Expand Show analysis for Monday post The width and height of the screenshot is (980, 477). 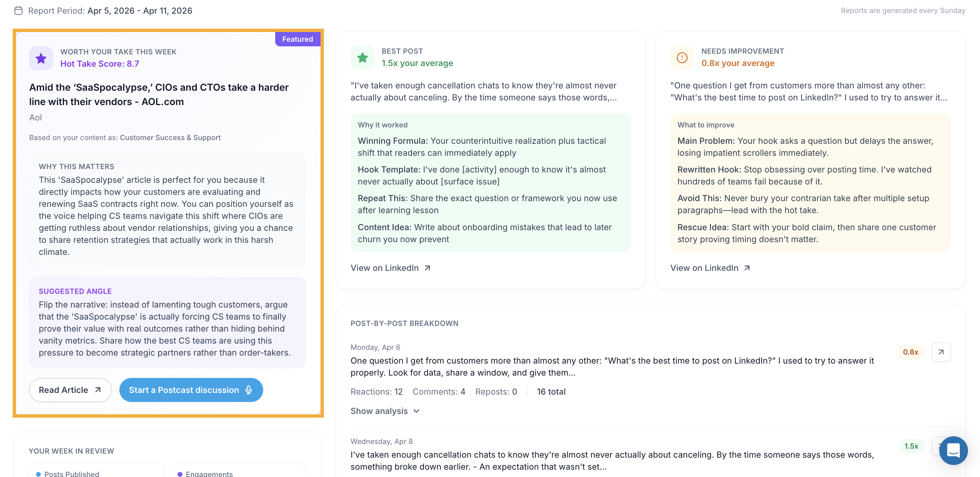(x=385, y=411)
